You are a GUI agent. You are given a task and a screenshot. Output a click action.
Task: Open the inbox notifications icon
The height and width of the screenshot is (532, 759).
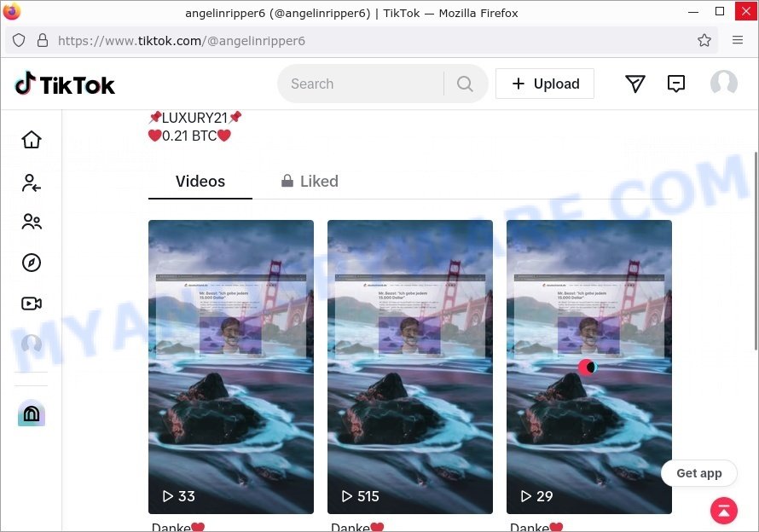point(675,84)
